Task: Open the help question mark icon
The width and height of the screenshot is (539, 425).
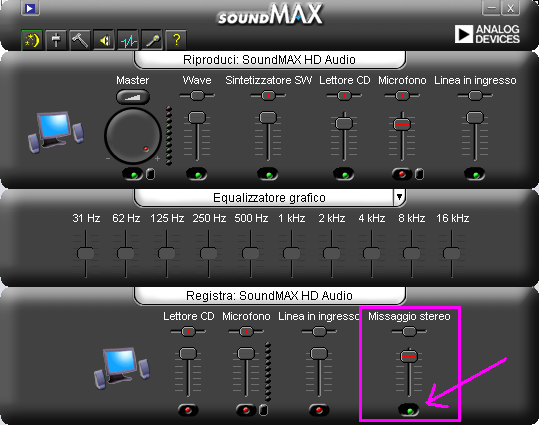Action: coord(176,40)
